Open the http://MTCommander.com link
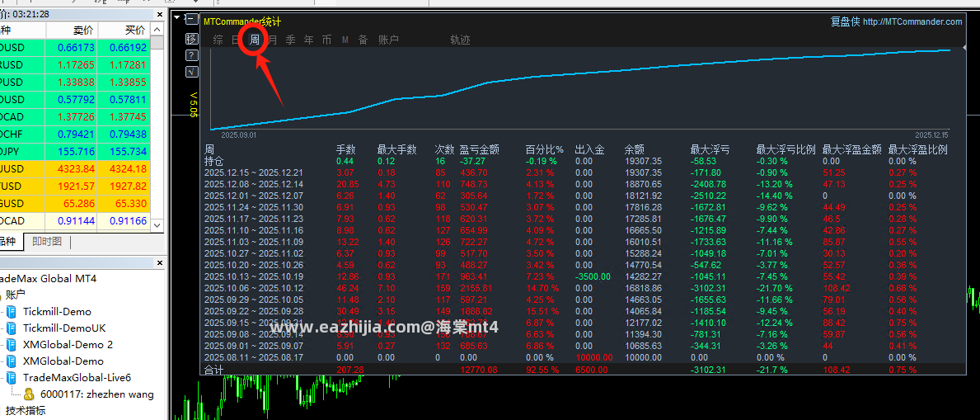This screenshot has height=420, width=980. pos(912,22)
